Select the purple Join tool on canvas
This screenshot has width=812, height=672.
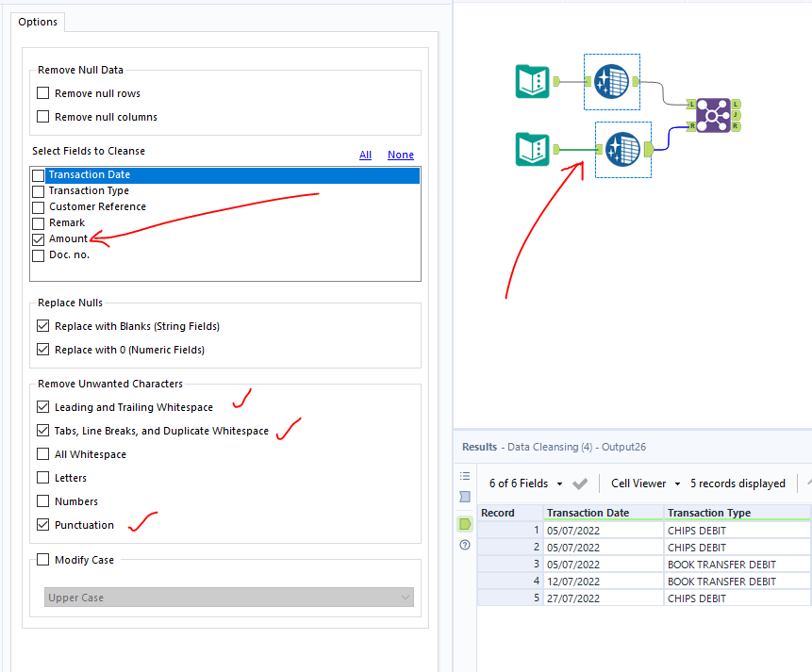coord(716,113)
